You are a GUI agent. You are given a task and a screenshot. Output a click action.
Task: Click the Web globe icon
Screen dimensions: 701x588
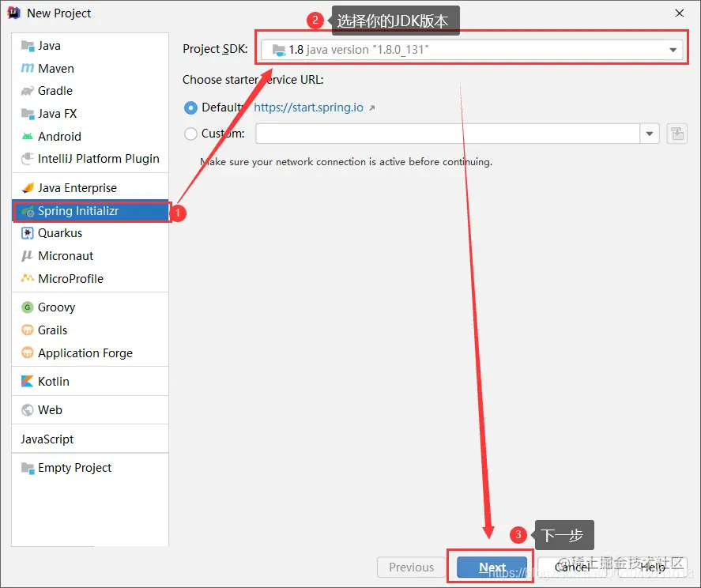point(28,410)
